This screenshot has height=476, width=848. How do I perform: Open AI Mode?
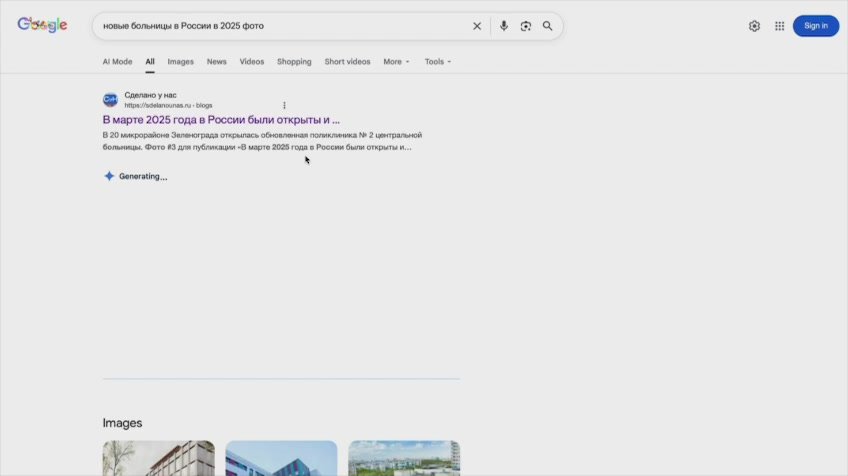coord(117,62)
